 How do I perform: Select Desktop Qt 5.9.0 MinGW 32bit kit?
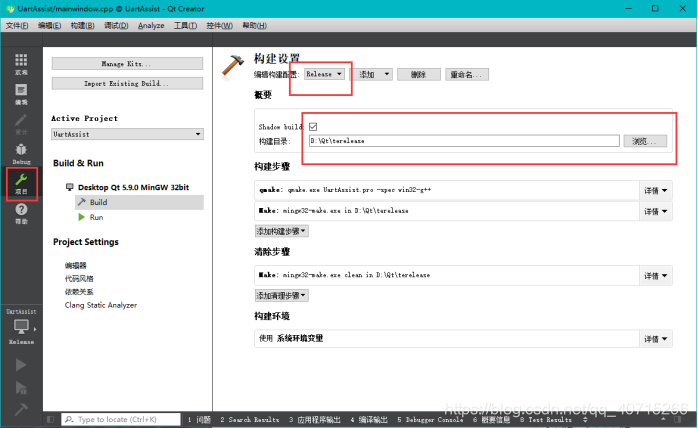(133, 187)
